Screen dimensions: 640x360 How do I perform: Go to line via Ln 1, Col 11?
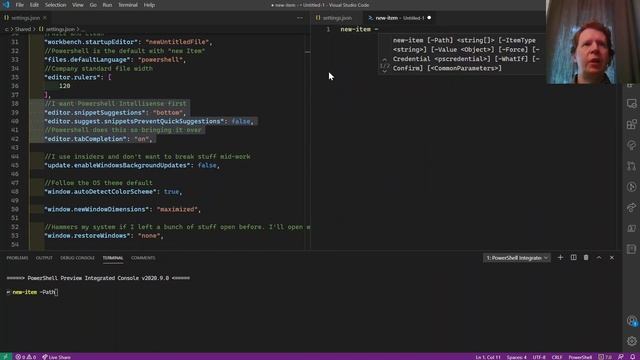[488, 357]
